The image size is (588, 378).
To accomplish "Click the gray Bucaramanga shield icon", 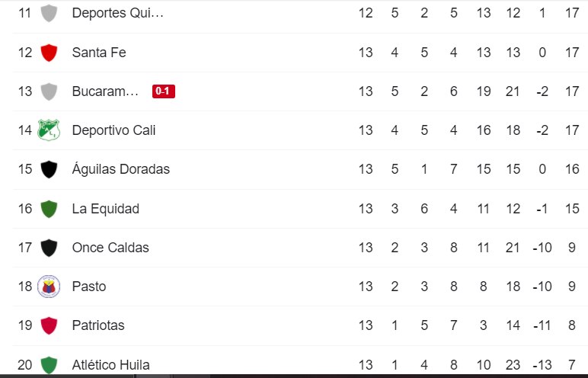I will (x=49, y=91).
